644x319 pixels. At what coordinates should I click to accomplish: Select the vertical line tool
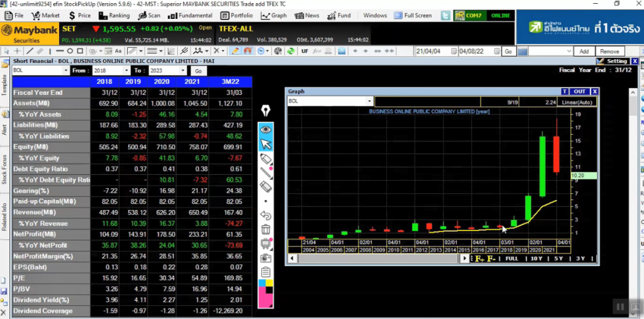coord(50,51)
